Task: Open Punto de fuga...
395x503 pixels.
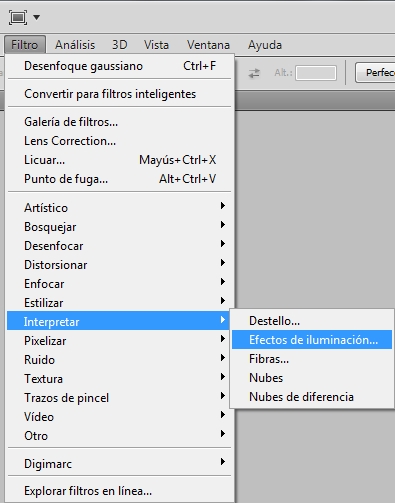Action: 119,179
